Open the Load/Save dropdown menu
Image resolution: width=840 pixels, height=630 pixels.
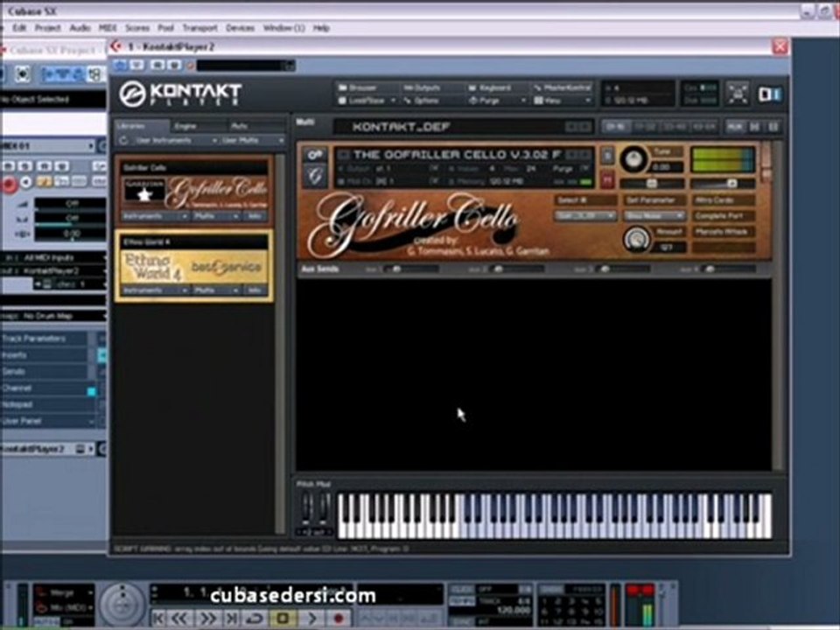(x=367, y=101)
